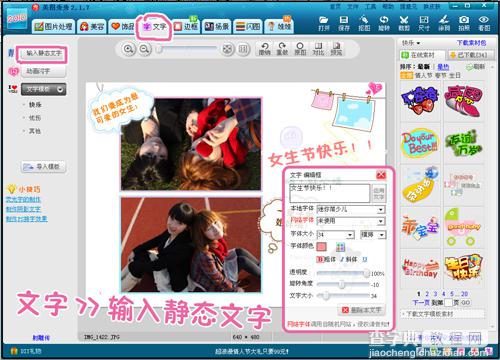Click the 预览 preview icon
The width and height of the screenshot is (500, 360).
tap(336, 49)
